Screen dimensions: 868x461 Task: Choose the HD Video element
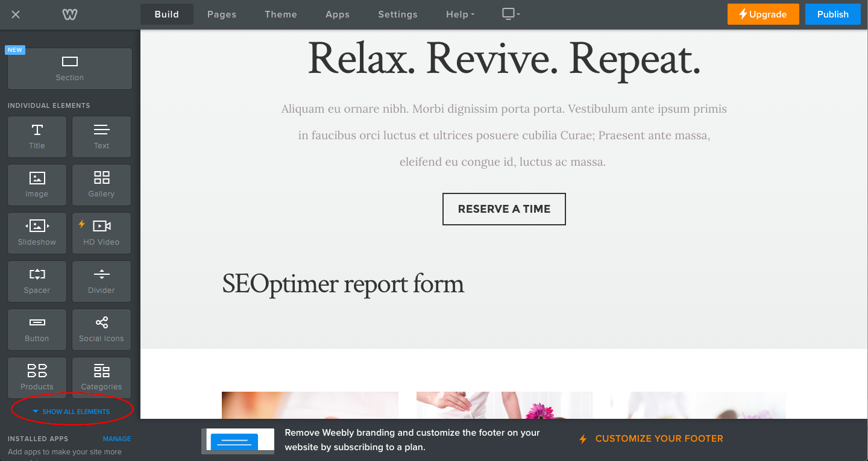pos(101,233)
